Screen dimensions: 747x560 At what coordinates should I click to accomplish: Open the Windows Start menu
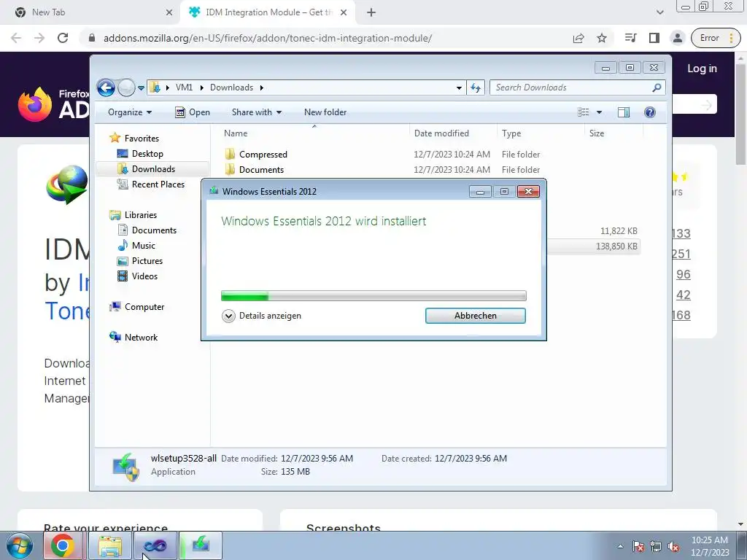click(x=20, y=545)
